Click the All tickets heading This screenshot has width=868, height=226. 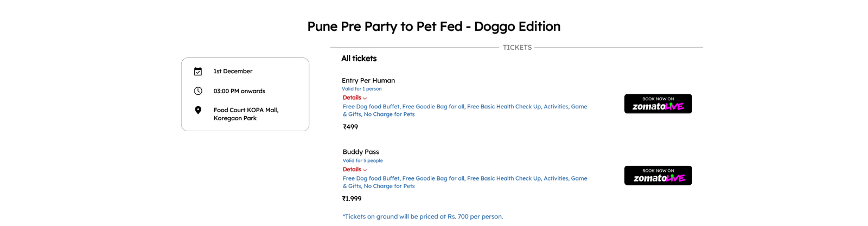pyautogui.click(x=359, y=59)
